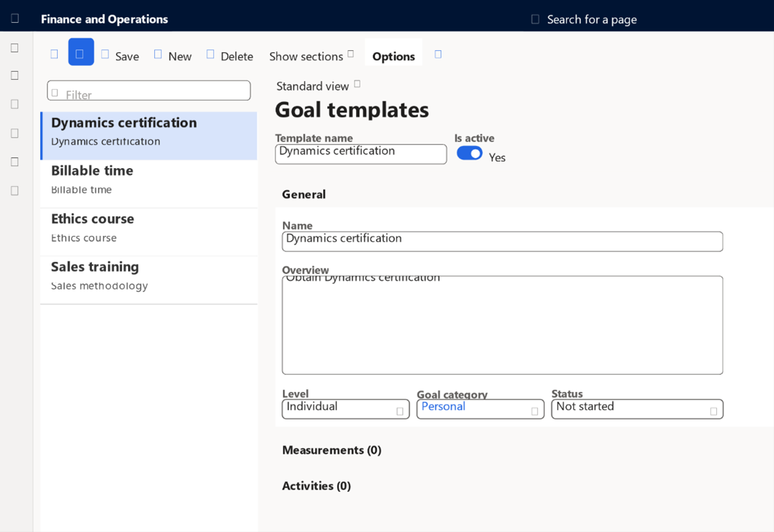The image size is (774, 532).
Task: Click the Delete trash icon
Action: [210, 54]
